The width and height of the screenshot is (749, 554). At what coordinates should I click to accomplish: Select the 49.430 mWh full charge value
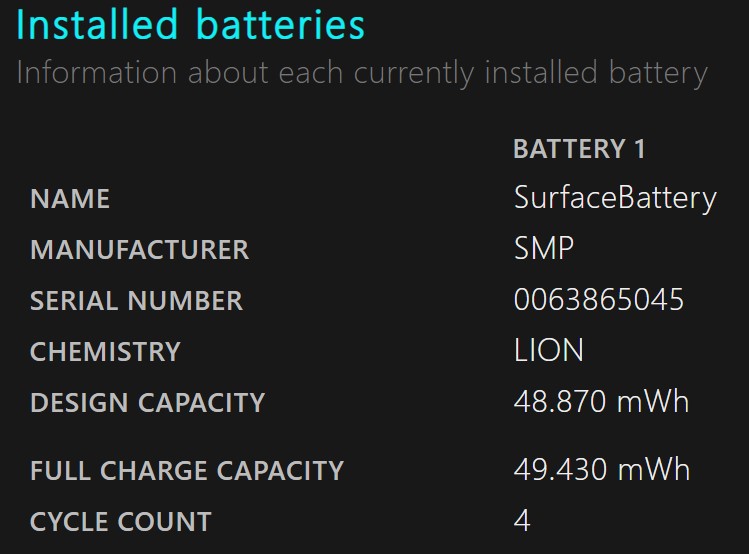click(x=602, y=469)
